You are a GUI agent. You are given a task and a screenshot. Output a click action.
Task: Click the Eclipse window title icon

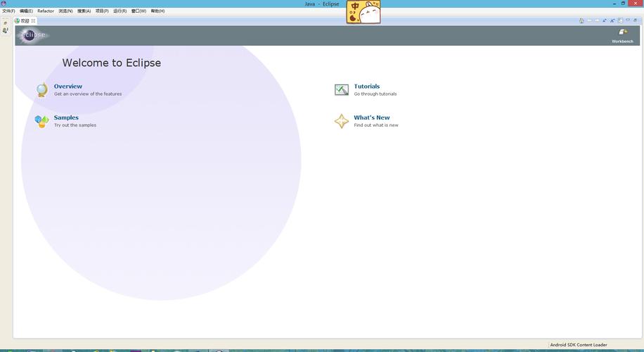tap(4, 4)
